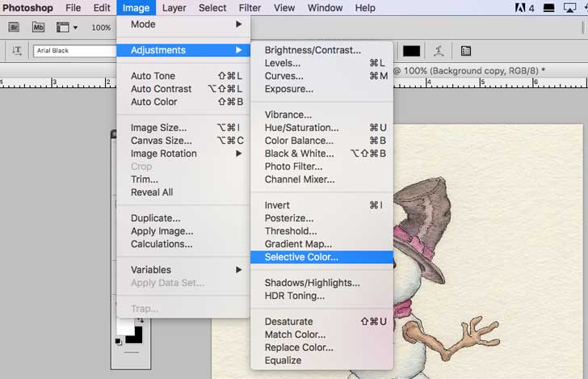The height and width of the screenshot is (379, 588).
Task: Open the view extras dropdown icon
Action: [66, 27]
